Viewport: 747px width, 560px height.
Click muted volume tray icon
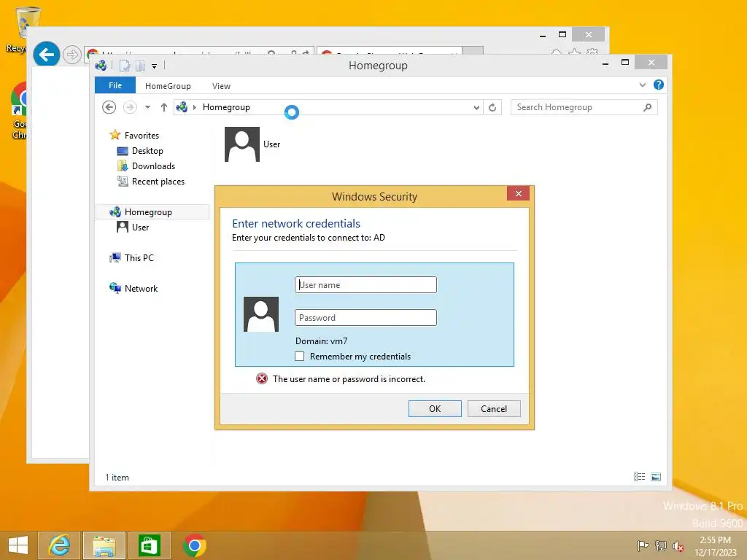[x=678, y=545]
